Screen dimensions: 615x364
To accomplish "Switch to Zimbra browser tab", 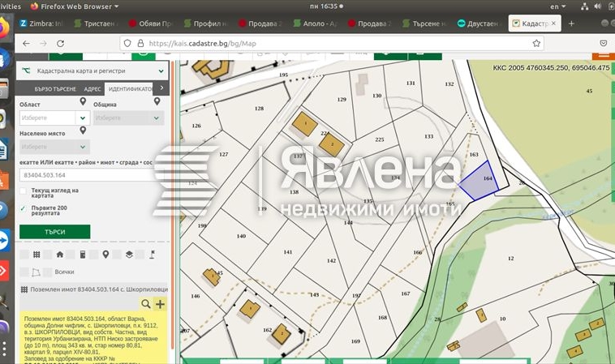I will [41, 24].
